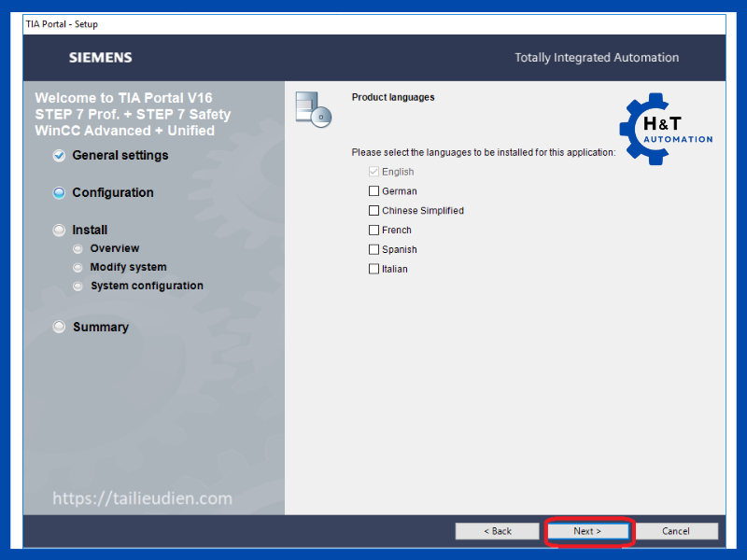Toggle the Italian language checkbox
The image size is (747, 560).
374,270
